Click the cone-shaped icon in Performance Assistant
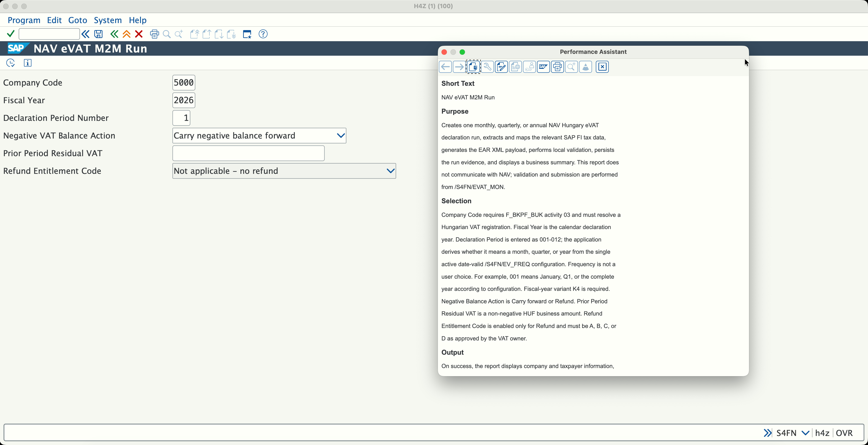Viewport: 868px width, 445px height. pyautogui.click(x=586, y=67)
